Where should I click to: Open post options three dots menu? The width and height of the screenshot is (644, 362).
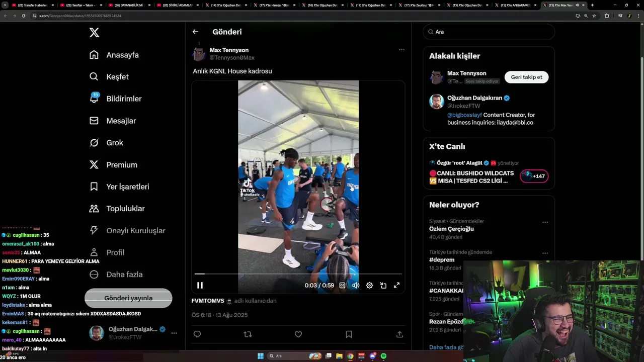point(401,50)
